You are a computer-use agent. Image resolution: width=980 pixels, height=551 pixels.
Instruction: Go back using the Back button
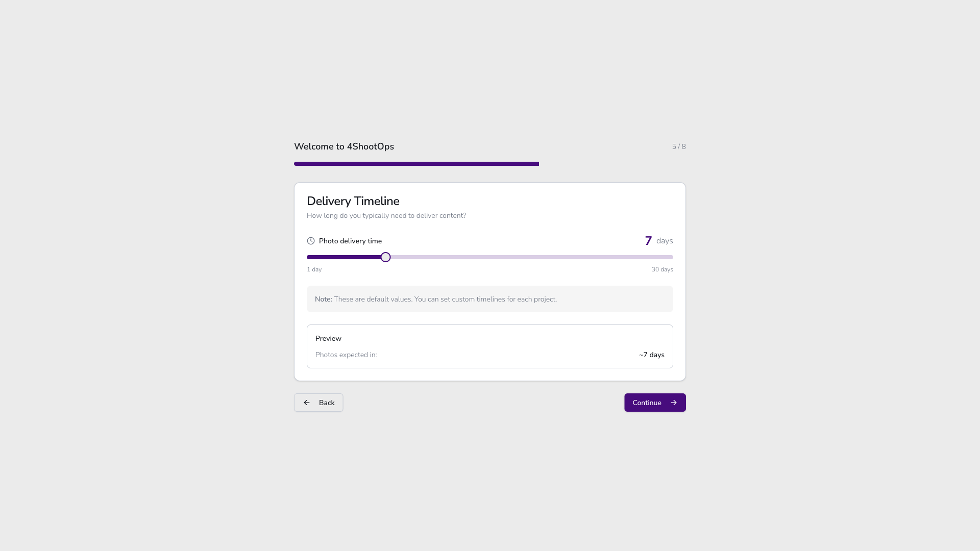pos(318,403)
